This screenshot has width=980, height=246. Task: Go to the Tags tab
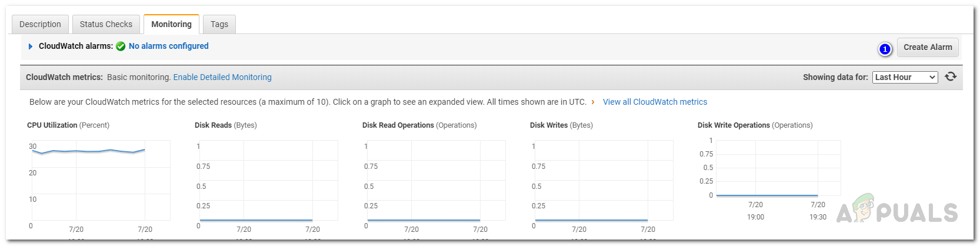point(219,24)
